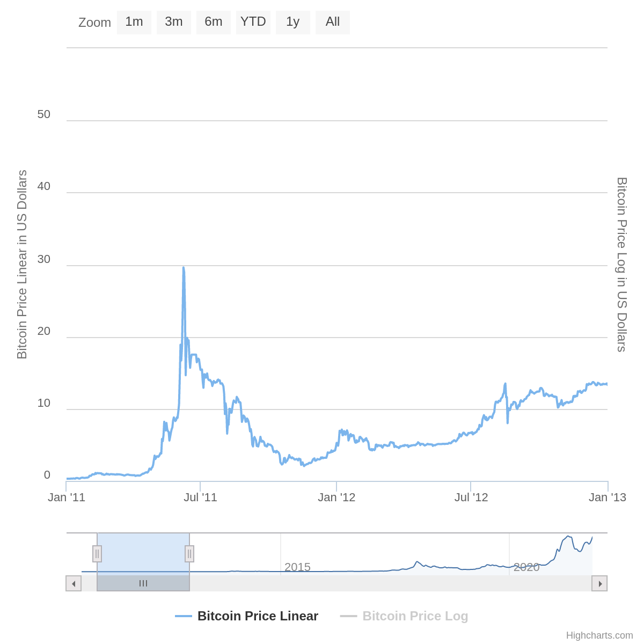Set zoom range to 1m
This screenshot has height=644, width=644.
(134, 22)
